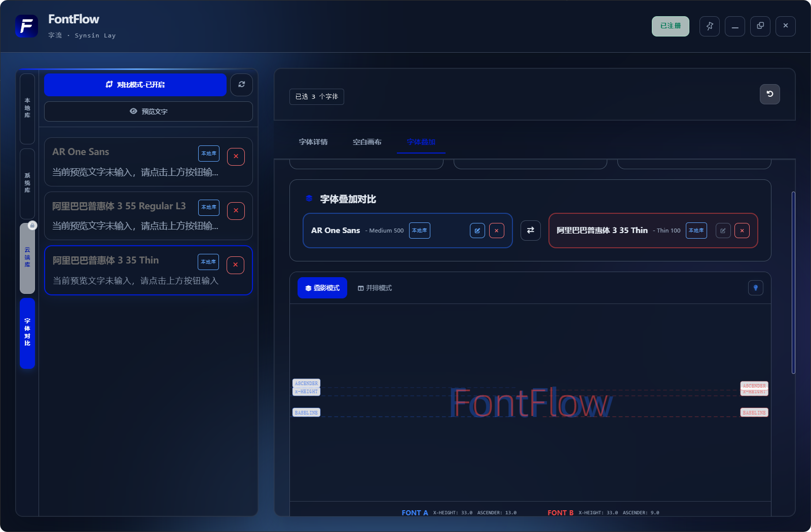
Task: Click 本地库 tag in 35 Thin overlay slot
Action: [696, 231]
